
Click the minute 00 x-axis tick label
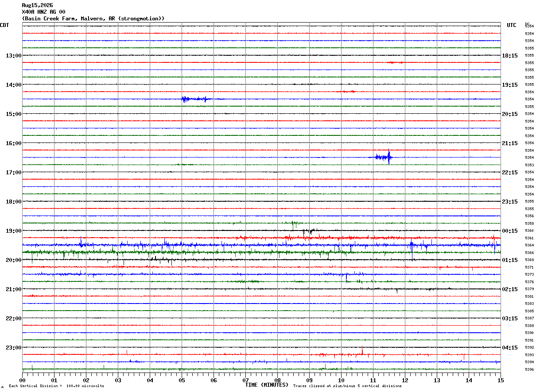tap(22, 380)
